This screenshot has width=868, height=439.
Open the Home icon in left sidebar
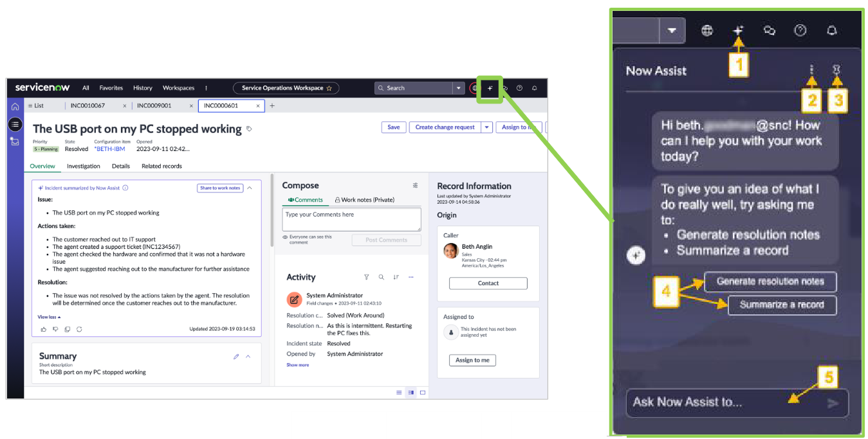(x=15, y=107)
